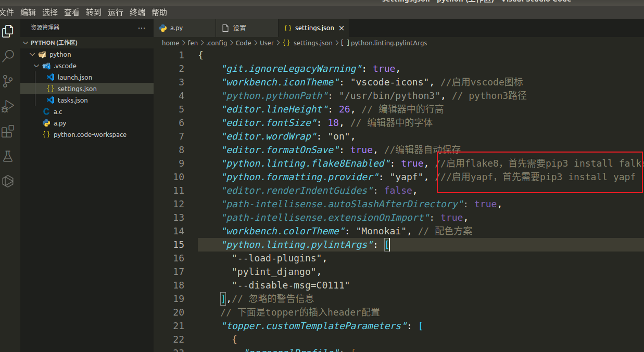Image resolution: width=644 pixels, height=352 pixels.
Task: Open the 运行 menu
Action: (x=115, y=12)
